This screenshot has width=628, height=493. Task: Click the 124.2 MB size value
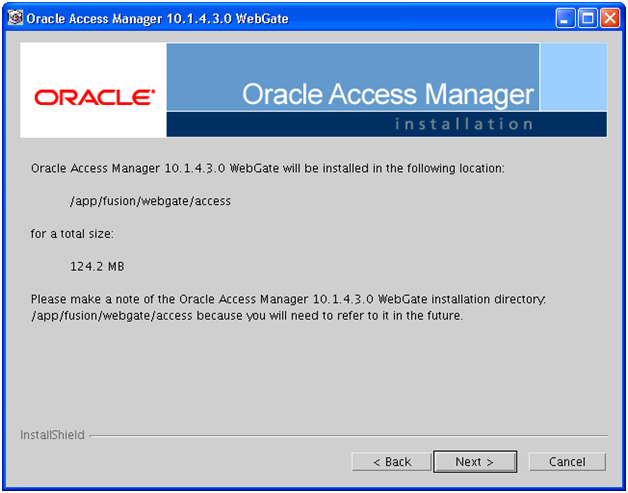[x=97, y=266]
